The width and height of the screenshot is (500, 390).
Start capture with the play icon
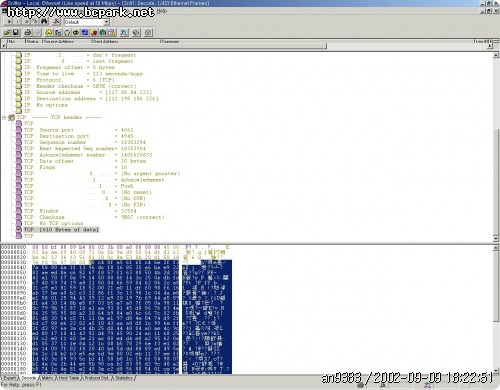pyautogui.click(x=9, y=22)
